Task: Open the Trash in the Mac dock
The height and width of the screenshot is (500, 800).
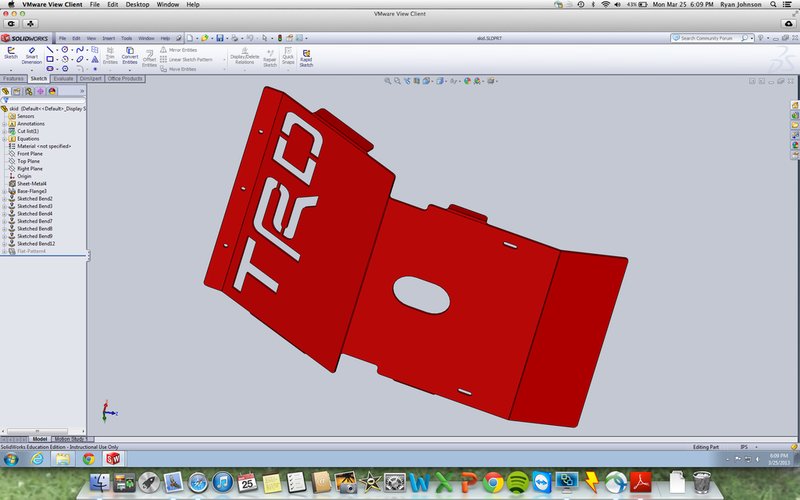Action: tap(702, 482)
